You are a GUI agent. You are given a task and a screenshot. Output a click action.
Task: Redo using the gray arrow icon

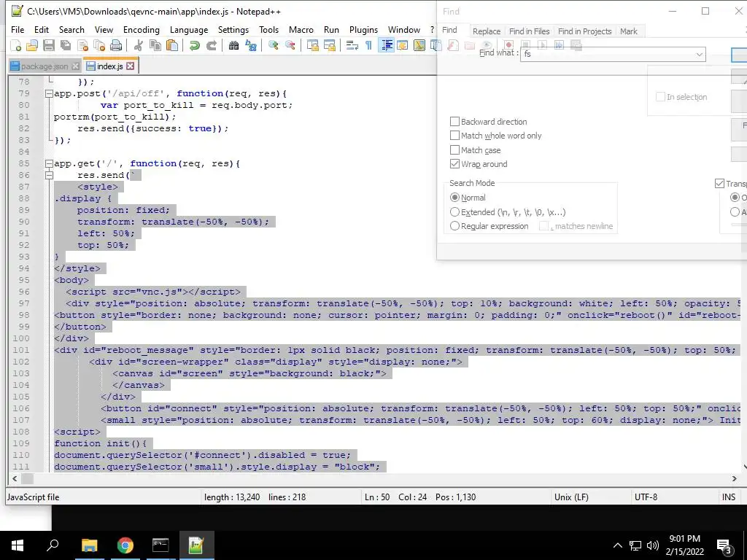[211, 46]
